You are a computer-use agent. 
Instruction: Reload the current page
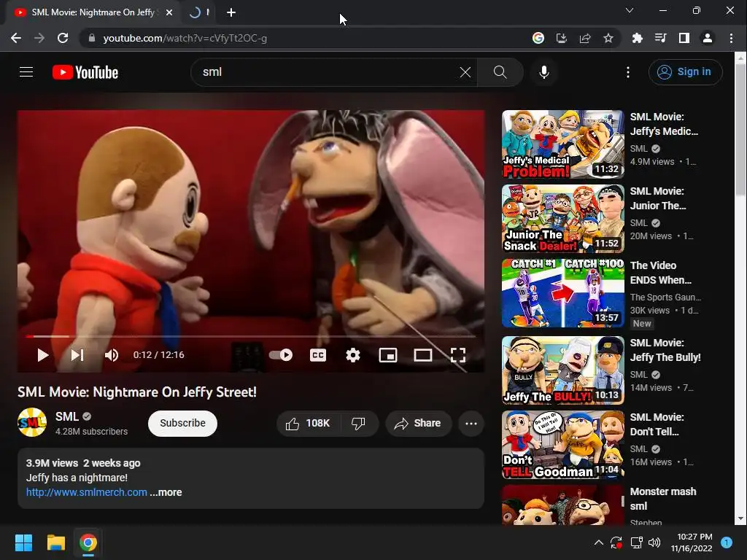click(63, 38)
